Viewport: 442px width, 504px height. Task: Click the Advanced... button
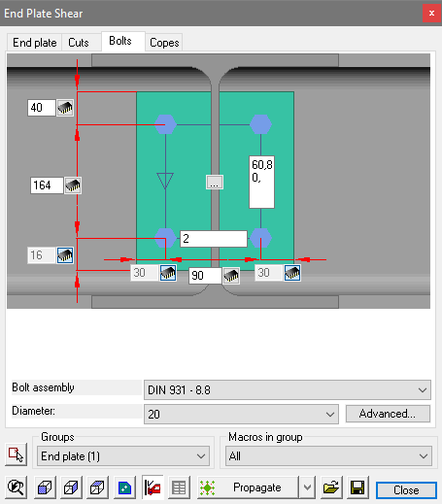click(388, 414)
